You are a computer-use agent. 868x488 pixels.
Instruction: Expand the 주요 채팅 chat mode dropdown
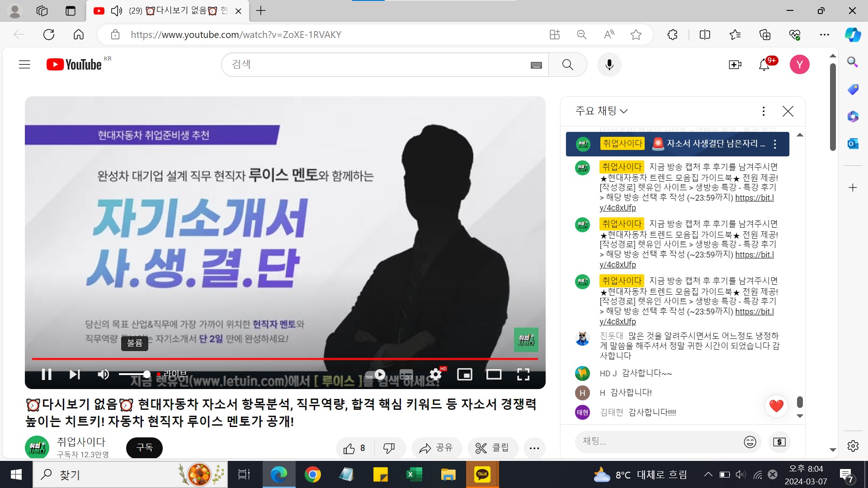[x=601, y=111]
